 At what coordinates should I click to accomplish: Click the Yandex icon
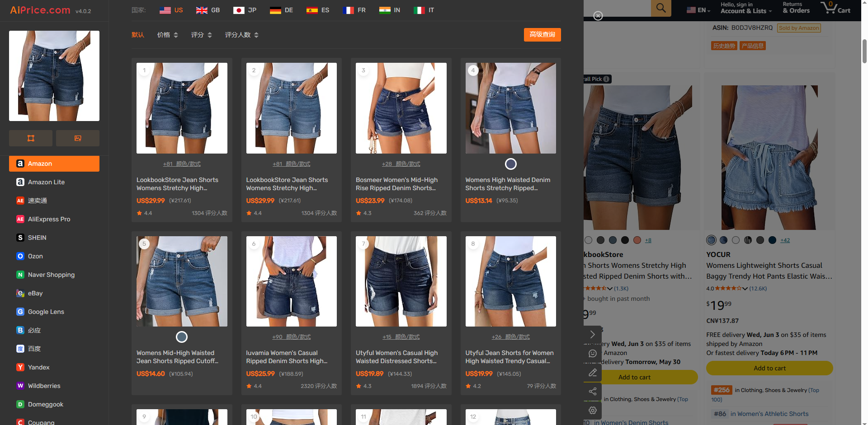click(x=20, y=367)
